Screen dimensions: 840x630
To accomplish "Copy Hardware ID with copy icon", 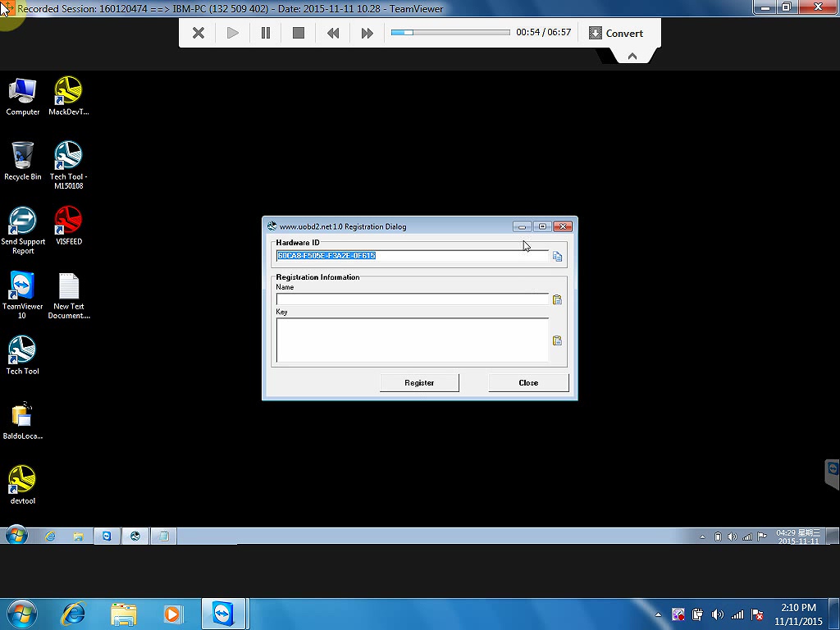I will pos(557,257).
